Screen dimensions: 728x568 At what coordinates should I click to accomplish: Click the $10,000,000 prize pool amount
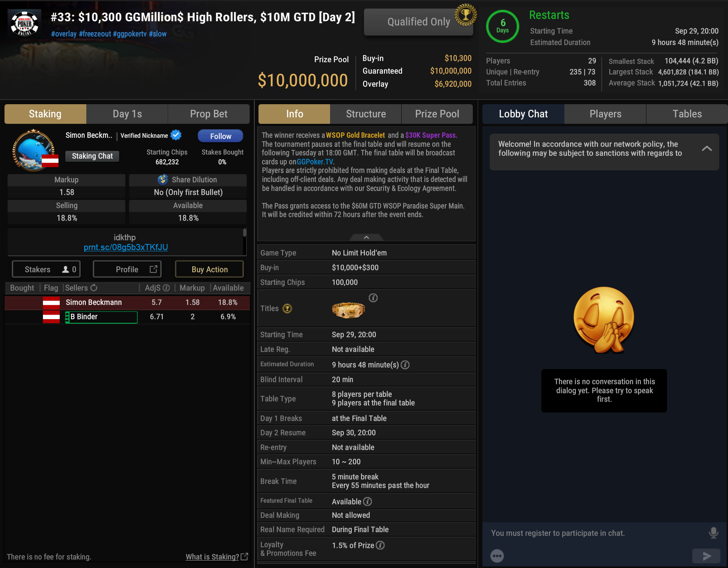303,80
